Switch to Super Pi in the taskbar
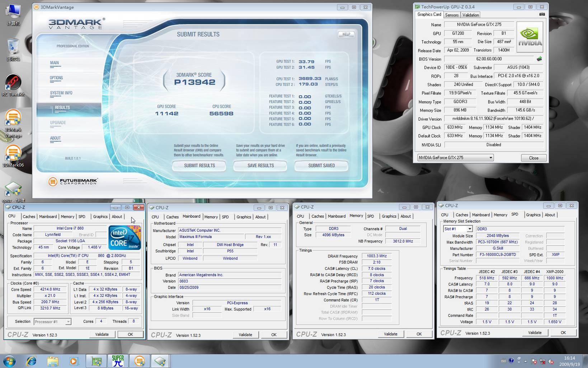The width and height of the screenshot is (588, 368). (x=118, y=361)
